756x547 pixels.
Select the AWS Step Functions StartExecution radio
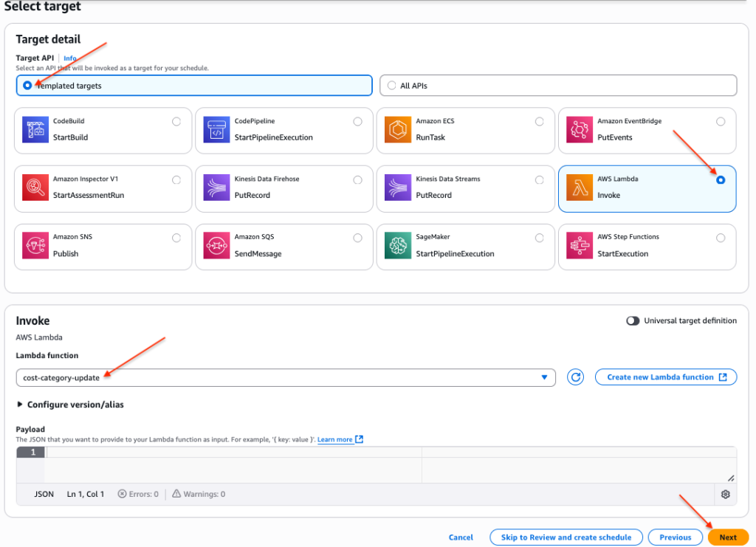tap(721, 237)
